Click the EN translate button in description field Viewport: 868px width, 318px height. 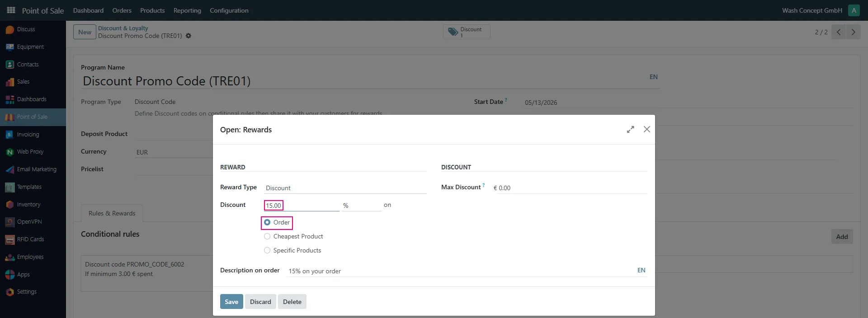[641, 270]
